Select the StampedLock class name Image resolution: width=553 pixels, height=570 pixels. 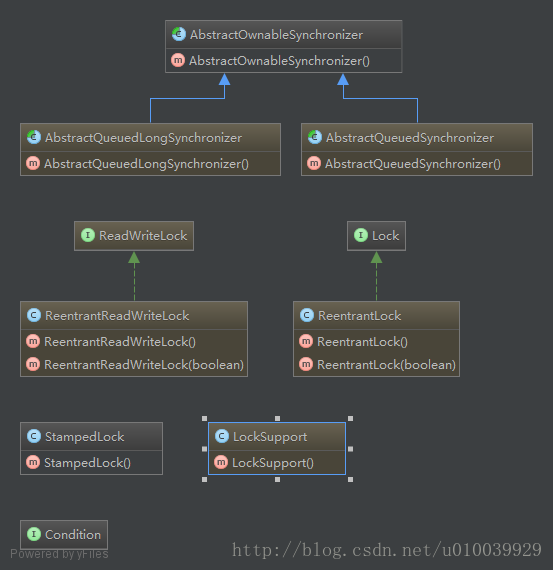(84, 437)
